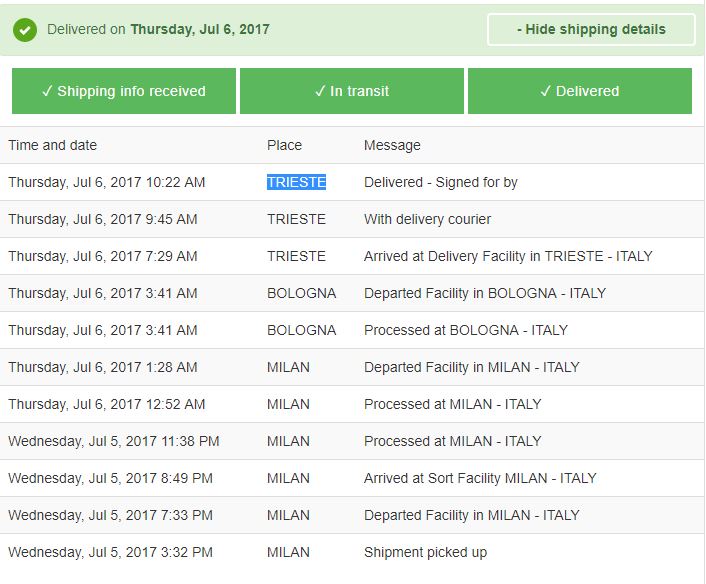Image resolution: width=706 pixels, height=584 pixels.
Task: Click the highlighted TRIESTE place text
Action: pos(296,182)
